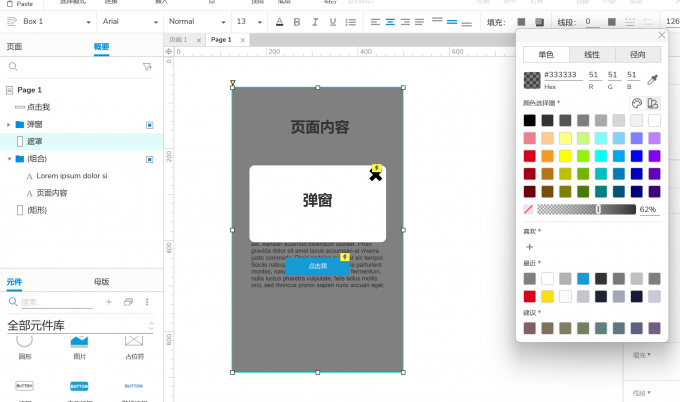Viewport: 680px width, 402px height.
Task: Click the shadow fill icon
Action: [x=539, y=22]
